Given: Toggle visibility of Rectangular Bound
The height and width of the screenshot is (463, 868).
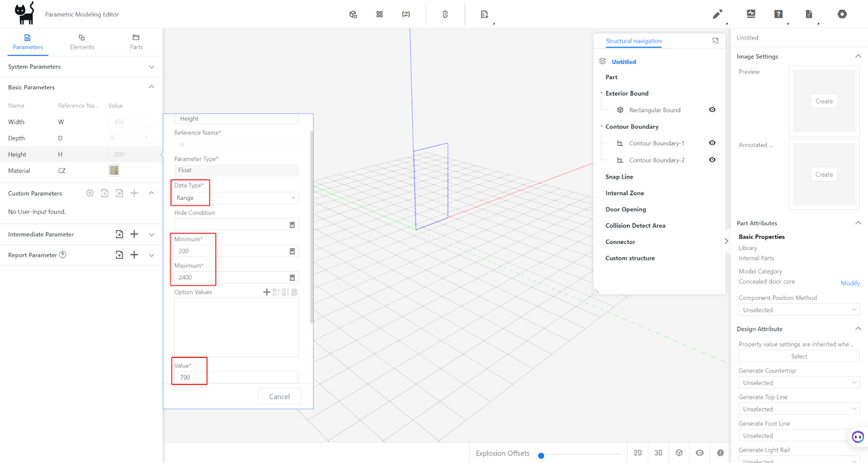Looking at the screenshot, I should [x=712, y=110].
